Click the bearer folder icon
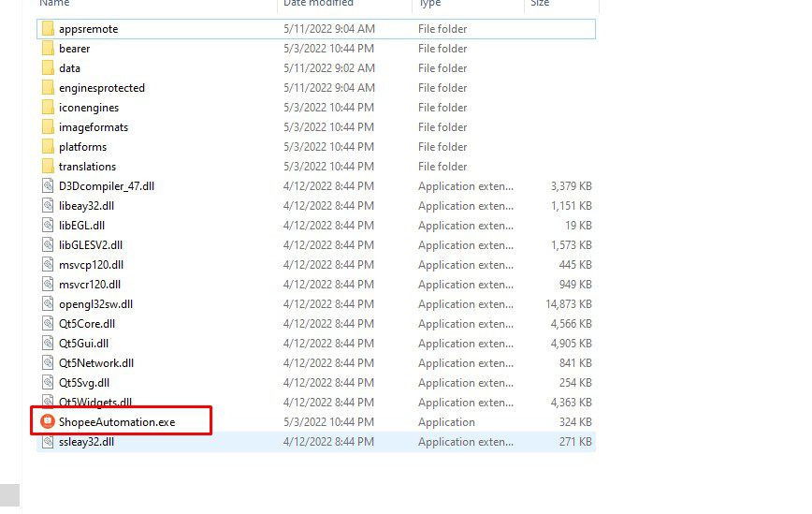The height and width of the screenshot is (514, 812). 48,48
